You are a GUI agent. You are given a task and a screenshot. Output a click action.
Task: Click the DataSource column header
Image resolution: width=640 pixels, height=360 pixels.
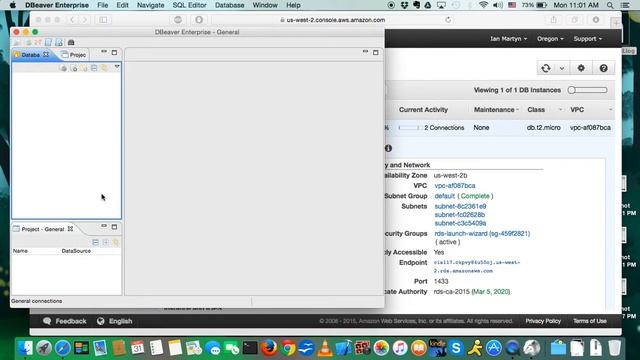click(x=76, y=251)
